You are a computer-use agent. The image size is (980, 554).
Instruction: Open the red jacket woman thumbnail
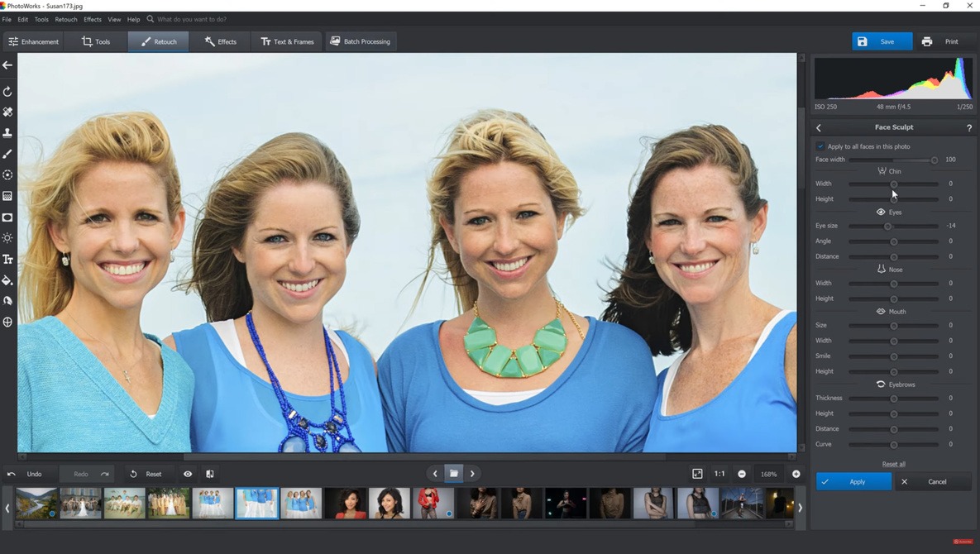[433, 504]
